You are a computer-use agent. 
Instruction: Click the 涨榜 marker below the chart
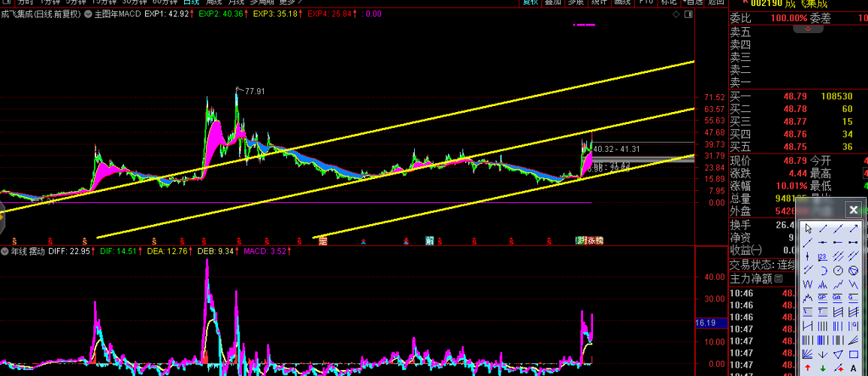[595, 241]
